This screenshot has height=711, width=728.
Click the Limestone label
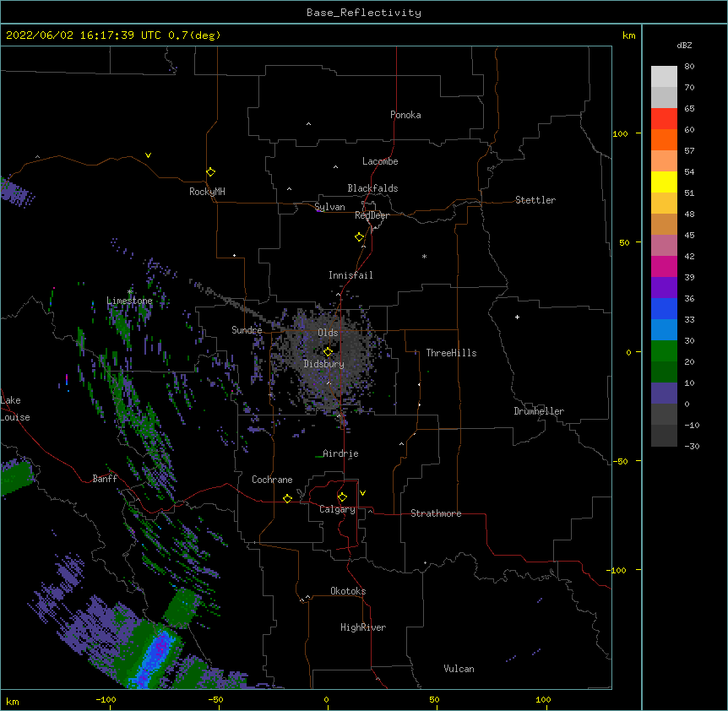point(129,301)
